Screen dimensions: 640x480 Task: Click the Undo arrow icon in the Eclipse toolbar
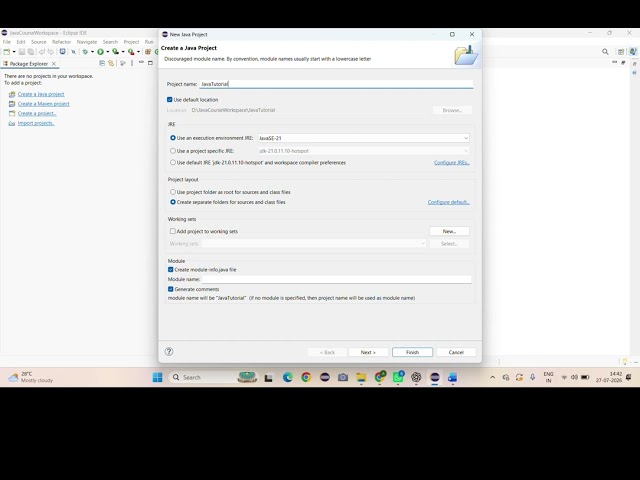pos(42,52)
